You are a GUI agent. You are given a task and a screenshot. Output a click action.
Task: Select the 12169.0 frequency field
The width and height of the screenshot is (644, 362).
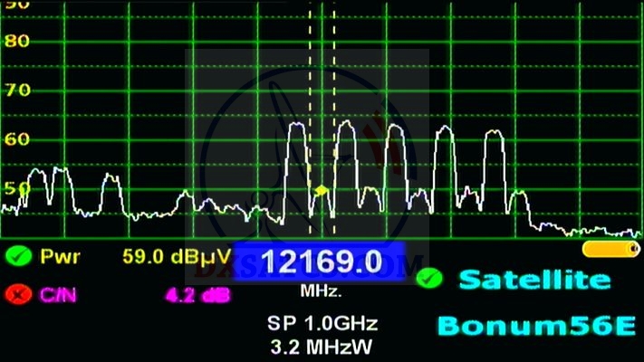320,262
